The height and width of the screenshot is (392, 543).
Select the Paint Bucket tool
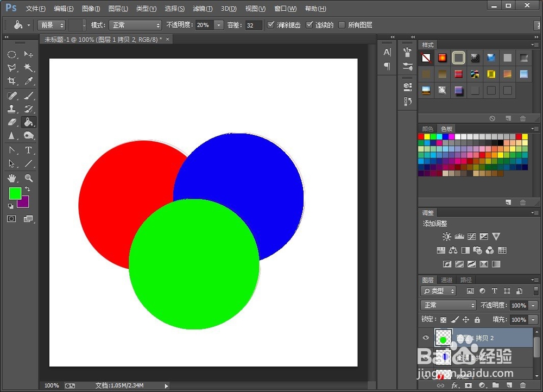[x=28, y=122]
